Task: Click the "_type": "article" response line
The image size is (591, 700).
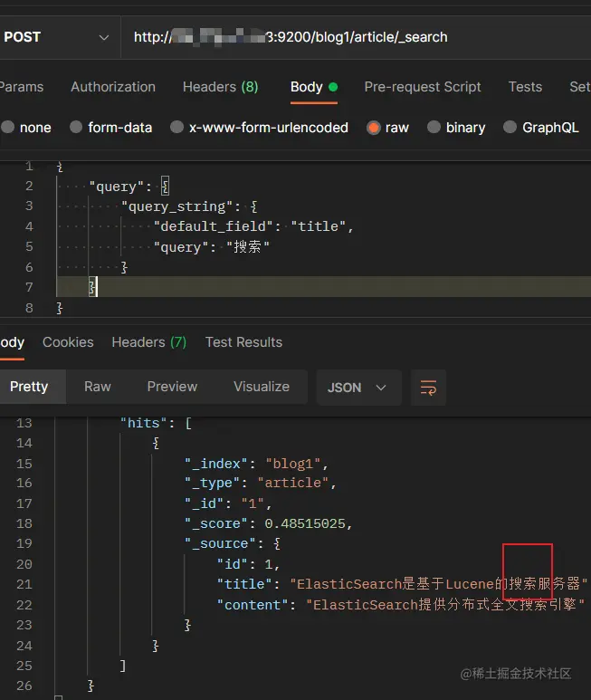Action: [x=261, y=483]
